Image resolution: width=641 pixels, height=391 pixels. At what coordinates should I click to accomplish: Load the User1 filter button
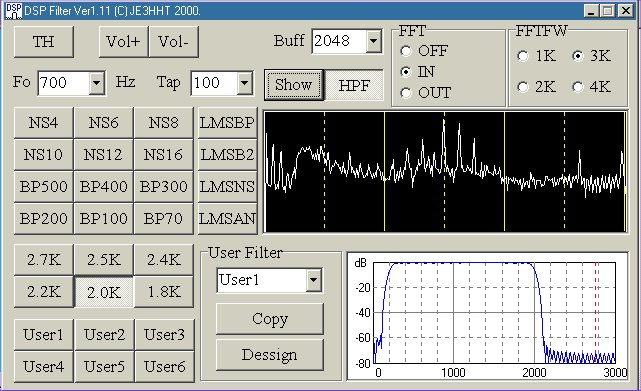click(44, 335)
